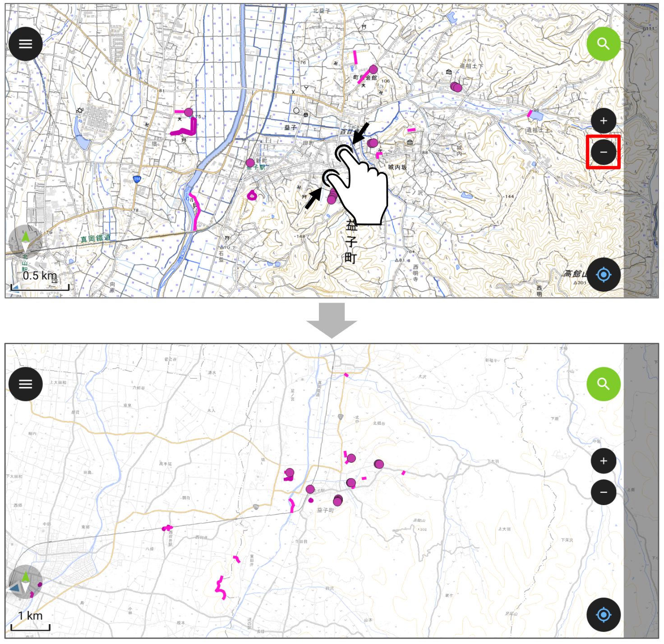Viewport: 664px width, 644px height.
Task: Click the 0.5 km scale bar
Action: pos(40,281)
